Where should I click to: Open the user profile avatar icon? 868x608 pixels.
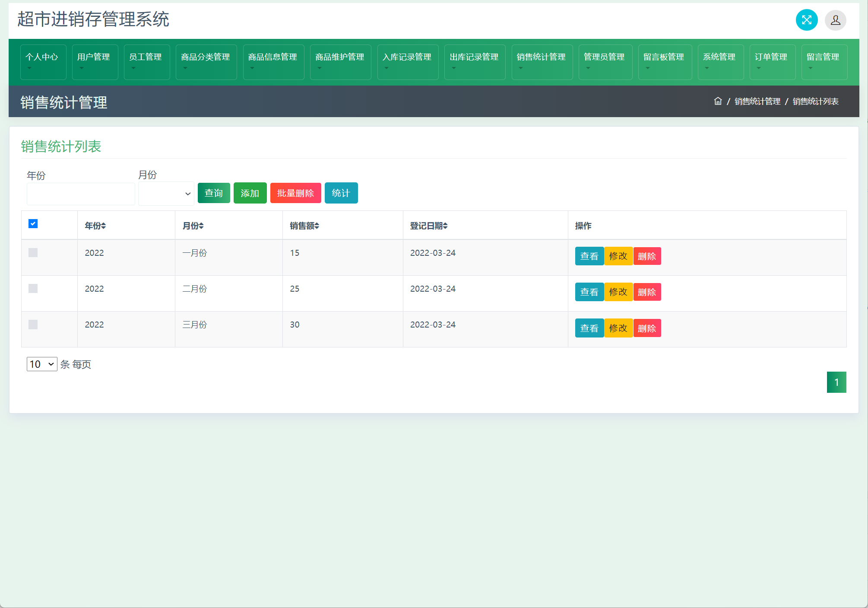pos(835,20)
